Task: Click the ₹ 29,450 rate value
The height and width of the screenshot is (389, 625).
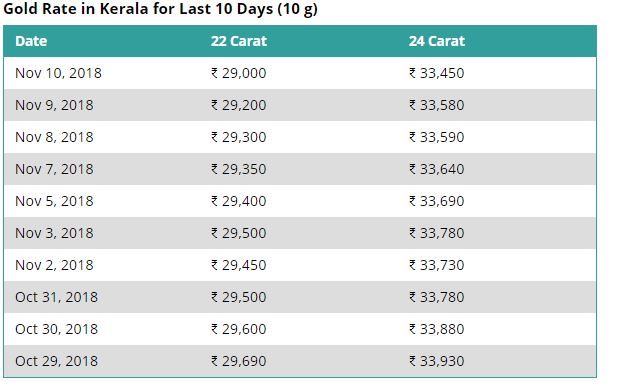Action: pos(238,265)
